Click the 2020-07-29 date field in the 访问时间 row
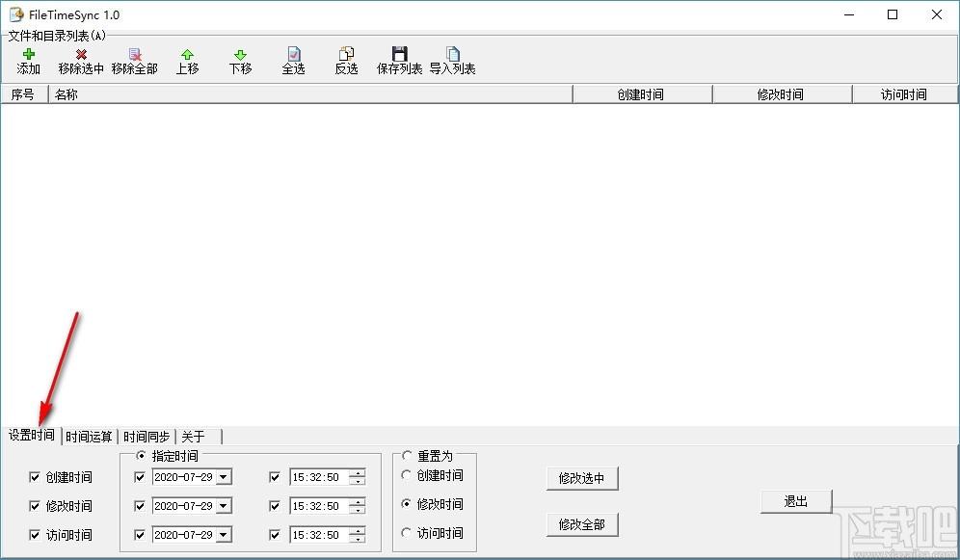 (184, 534)
